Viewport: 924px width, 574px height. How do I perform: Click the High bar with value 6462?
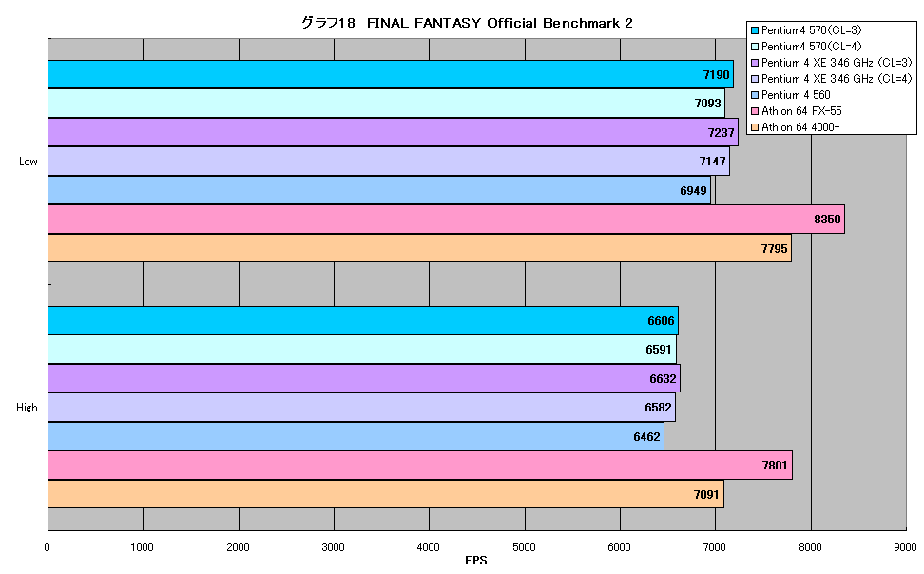356,437
